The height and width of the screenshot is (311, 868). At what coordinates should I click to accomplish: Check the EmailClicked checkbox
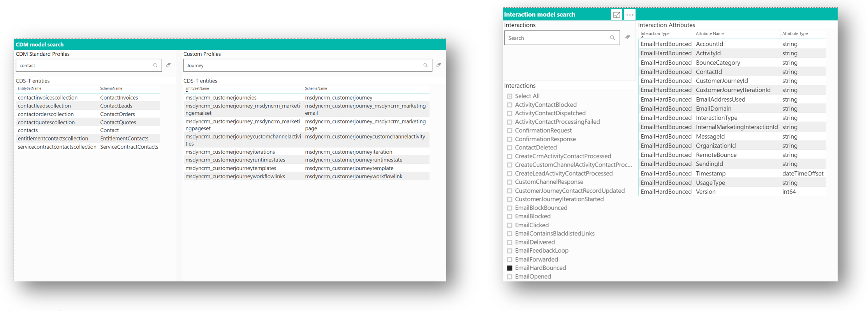tap(510, 225)
